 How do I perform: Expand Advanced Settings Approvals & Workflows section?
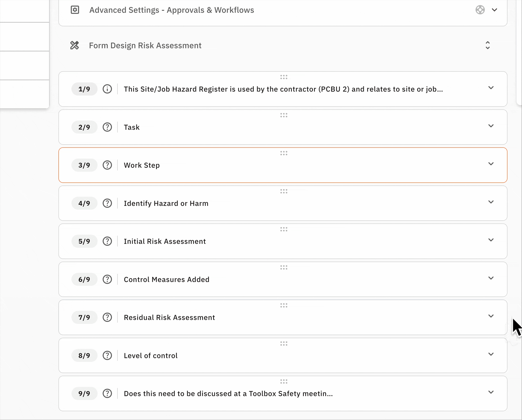coord(494,10)
